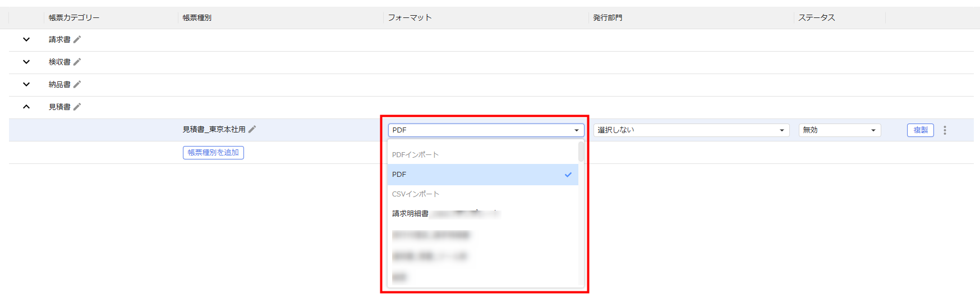
Task: Click the pencil icon next to 請求書
Action: (x=77, y=39)
